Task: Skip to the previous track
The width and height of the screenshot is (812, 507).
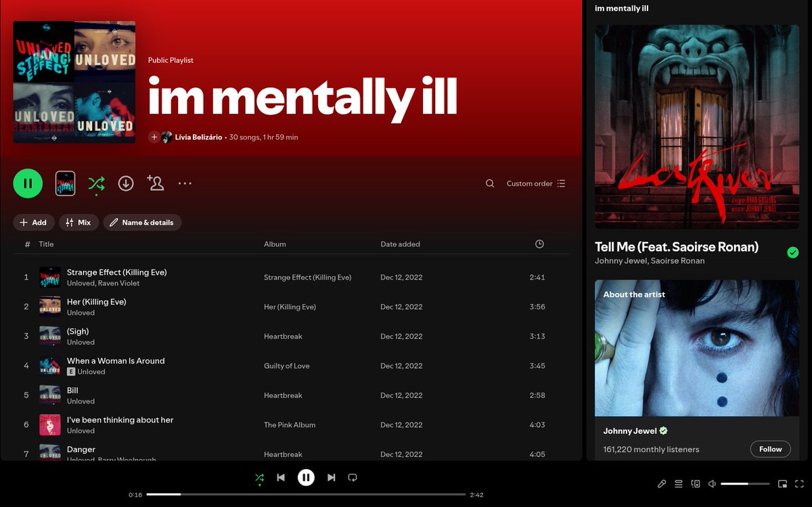Action: click(x=281, y=477)
